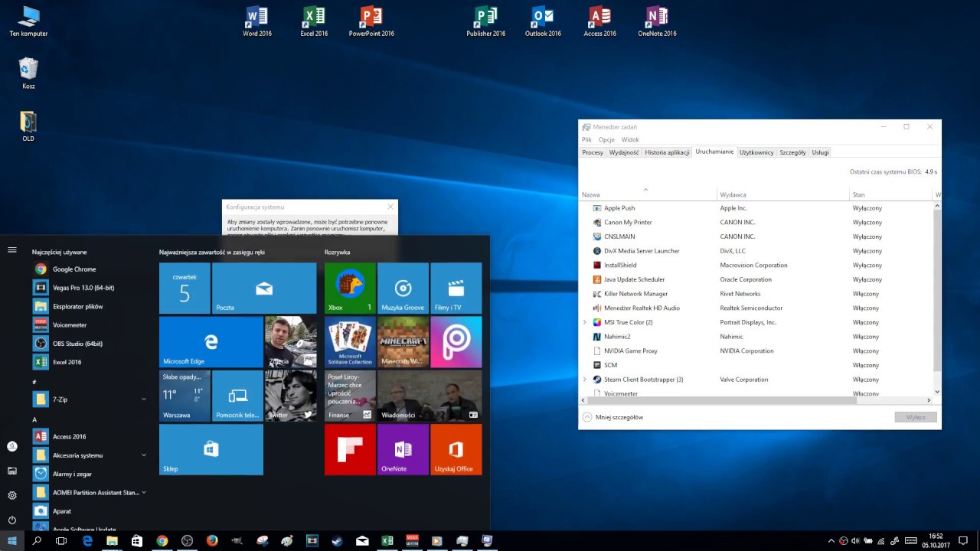Open the Uzyskaj Office tile
This screenshot has height=551, width=980.
pos(456,450)
